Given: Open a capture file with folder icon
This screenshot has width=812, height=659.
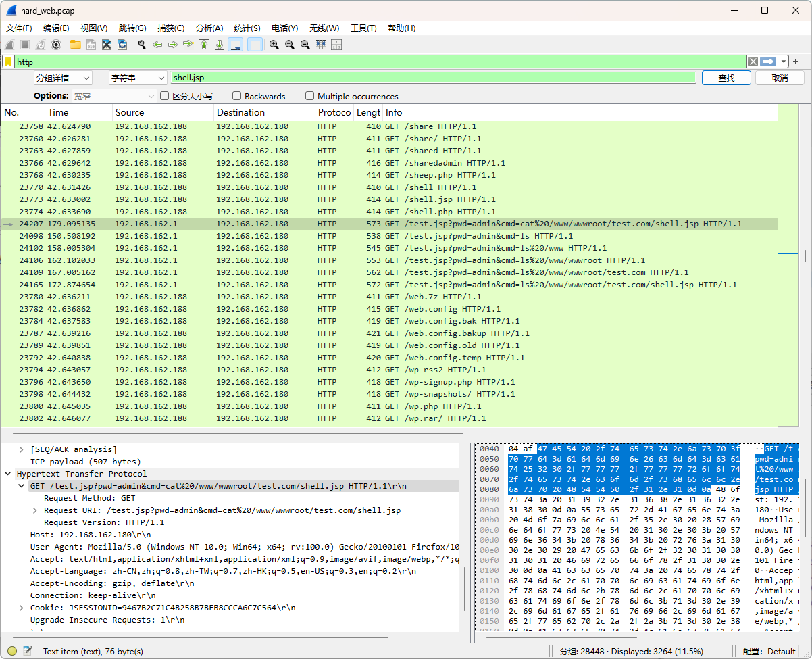Looking at the screenshot, I should (x=75, y=45).
